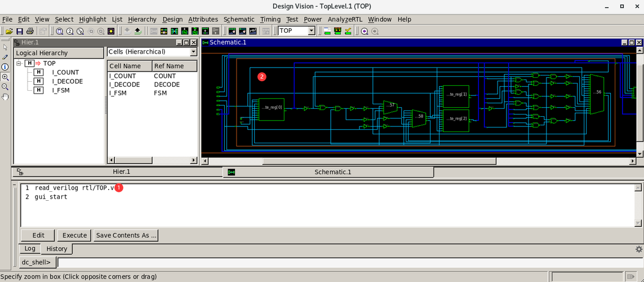Click the COUNT ref name cell
The image size is (644, 282).
tap(165, 76)
